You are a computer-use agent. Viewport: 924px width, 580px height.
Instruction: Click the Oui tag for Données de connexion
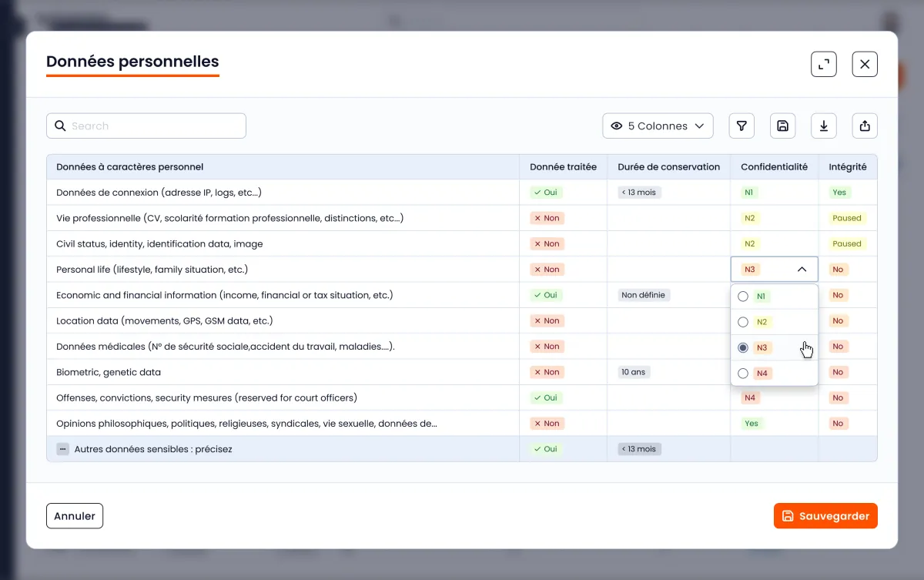547,193
